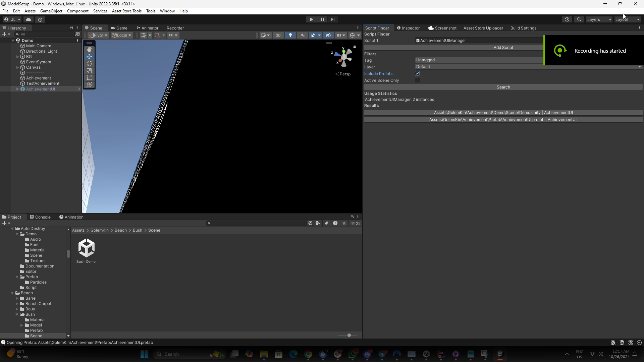Select the Bush_Demo scene asset thumbnail

pyautogui.click(x=86, y=248)
